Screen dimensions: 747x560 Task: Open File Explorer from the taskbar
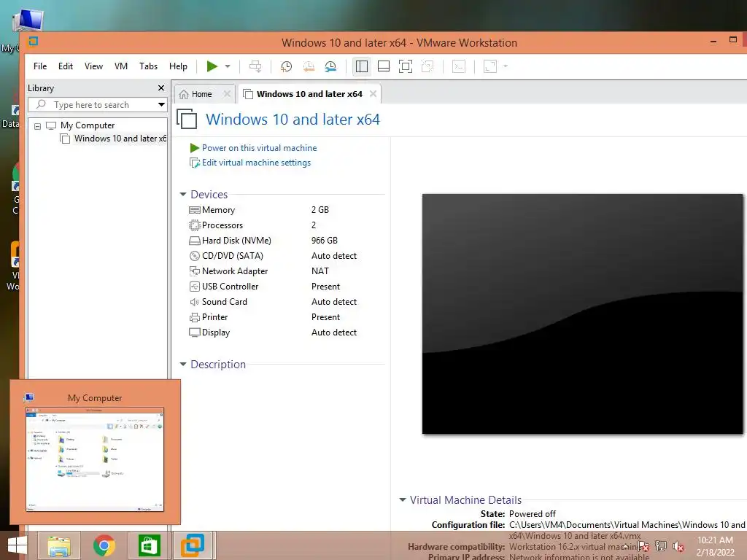pyautogui.click(x=59, y=545)
